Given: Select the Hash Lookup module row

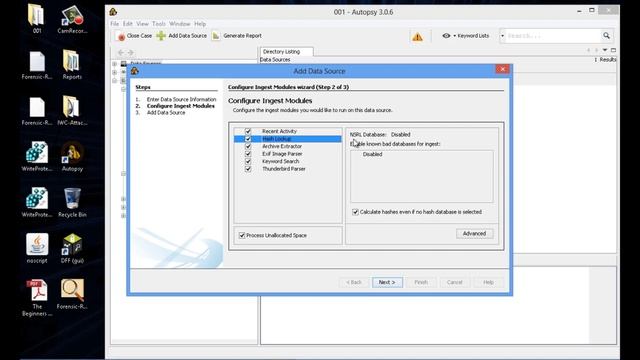Looking at the screenshot, I should click(x=288, y=139).
